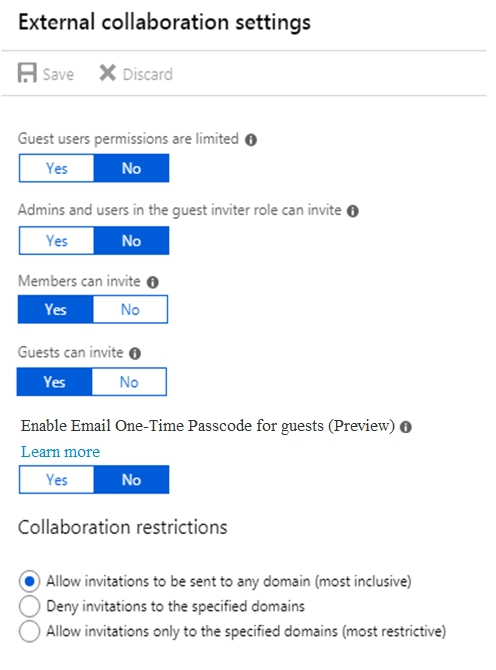
Task: Click the Save floppy disk icon
Action: pyautogui.click(x=27, y=73)
